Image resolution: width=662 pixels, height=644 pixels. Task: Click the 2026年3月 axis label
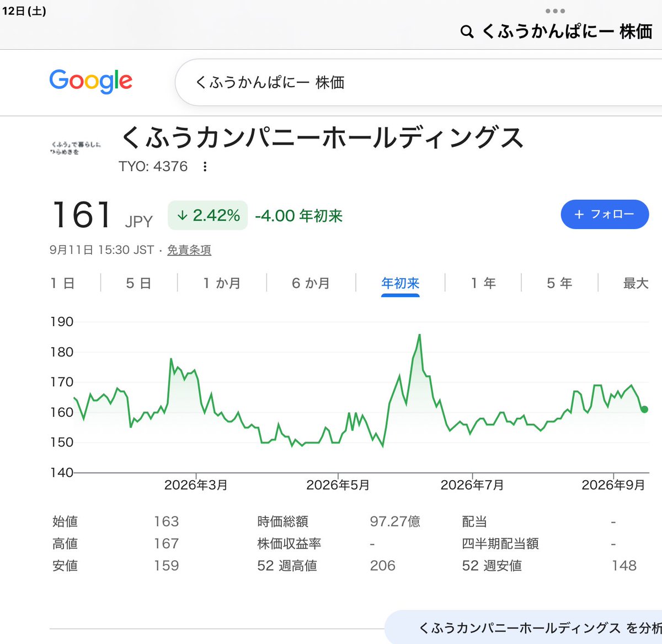(196, 485)
